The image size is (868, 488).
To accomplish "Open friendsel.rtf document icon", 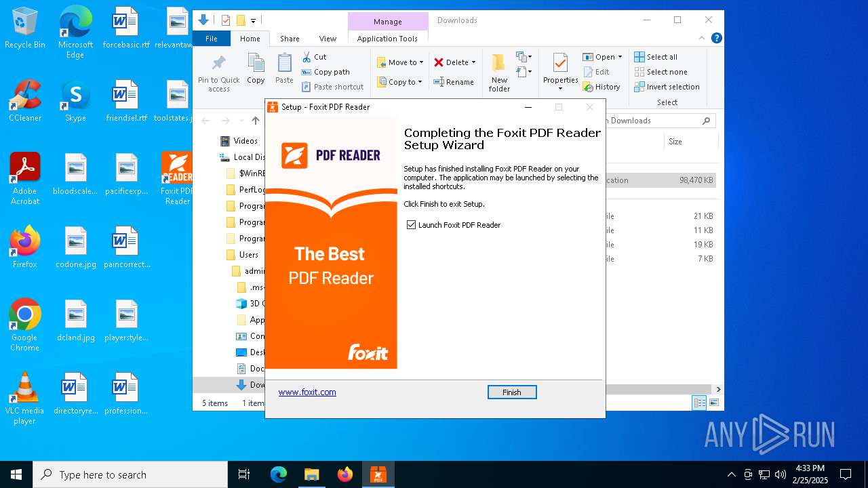I will point(126,102).
